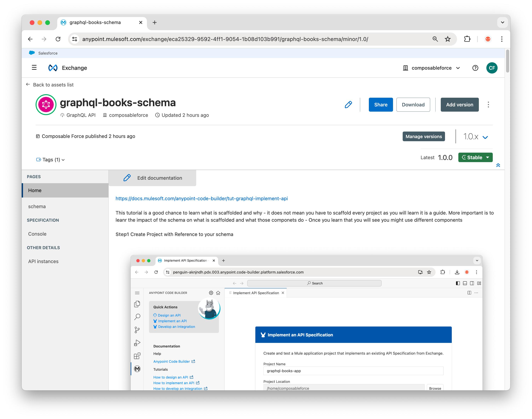
Task: Click the zoom magnifier icon in address bar
Action: click(435, 39)
